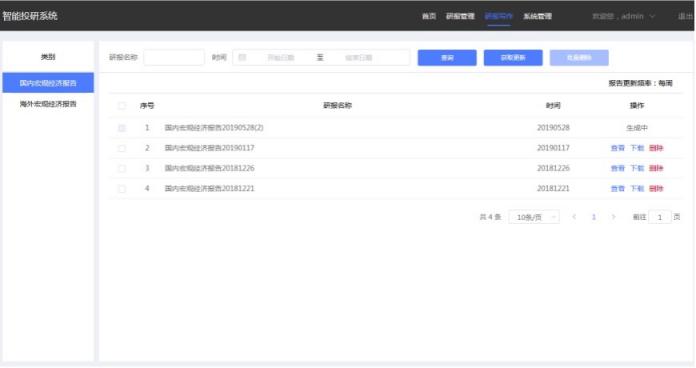
Task: Download the report dated 20181221
Action: (x=637, y=189)
